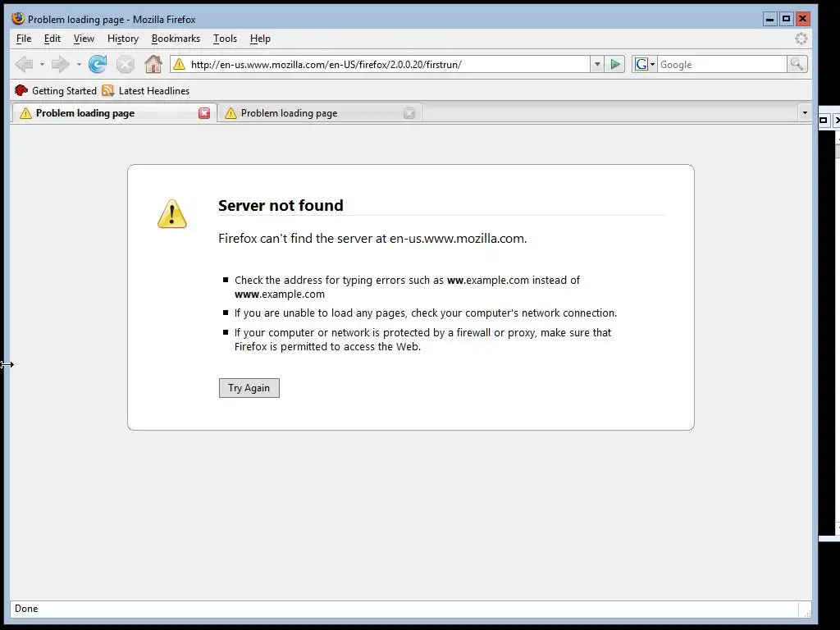
Task: Open the File menu
Action: (x=24, y=39)
